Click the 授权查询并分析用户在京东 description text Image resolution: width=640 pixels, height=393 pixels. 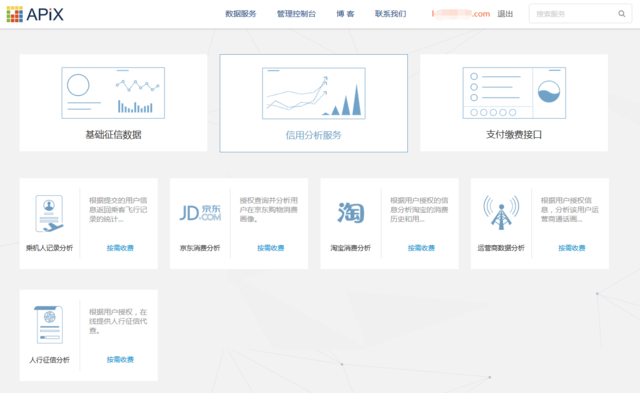(269, 210)
